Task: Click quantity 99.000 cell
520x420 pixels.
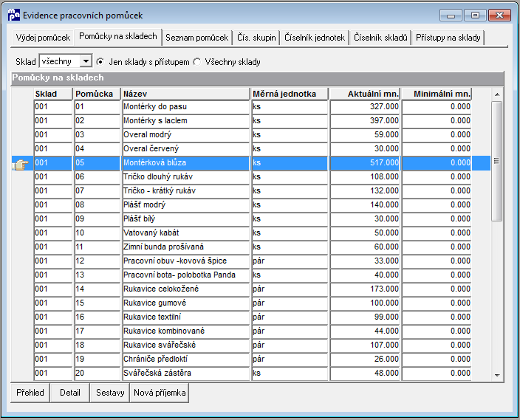Action: (365, 317)
